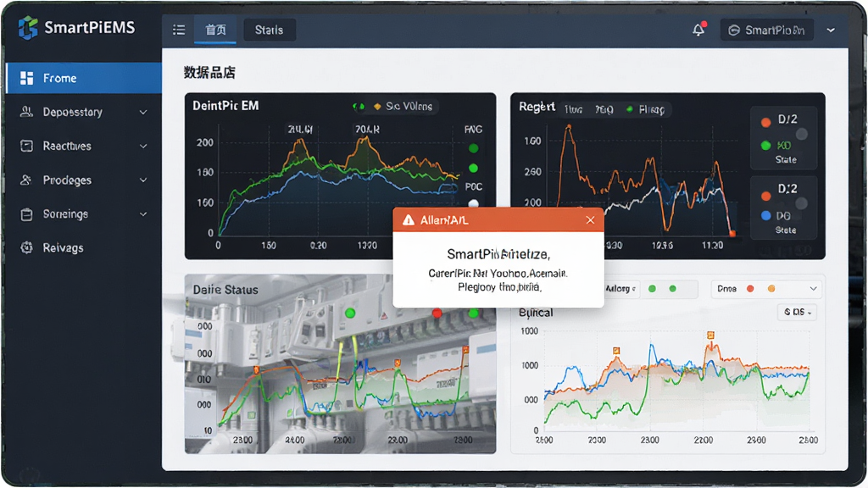Click the DeintPic EM panel title
The height and width of the screenshot is (488, 868).
[x=225, y=106]
